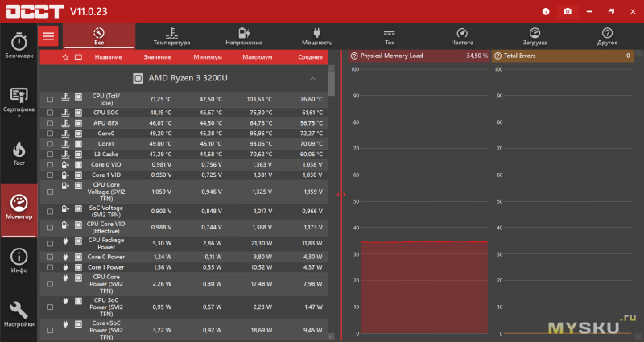Screen dimensions: 644x342
Task: Click graph icon in CPU SOC row
Action: pyautogui.click(x=78, y=113)
